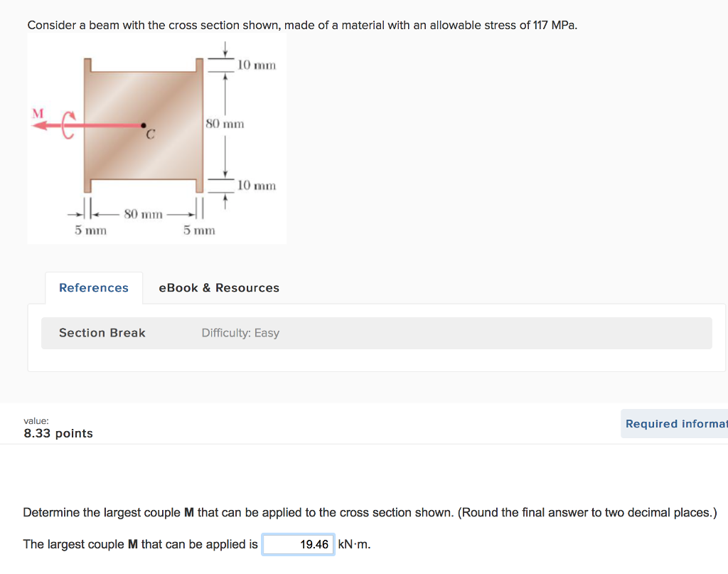Open the References tab
This screenshot has height=574, width=728.
[x=94, y=288]
